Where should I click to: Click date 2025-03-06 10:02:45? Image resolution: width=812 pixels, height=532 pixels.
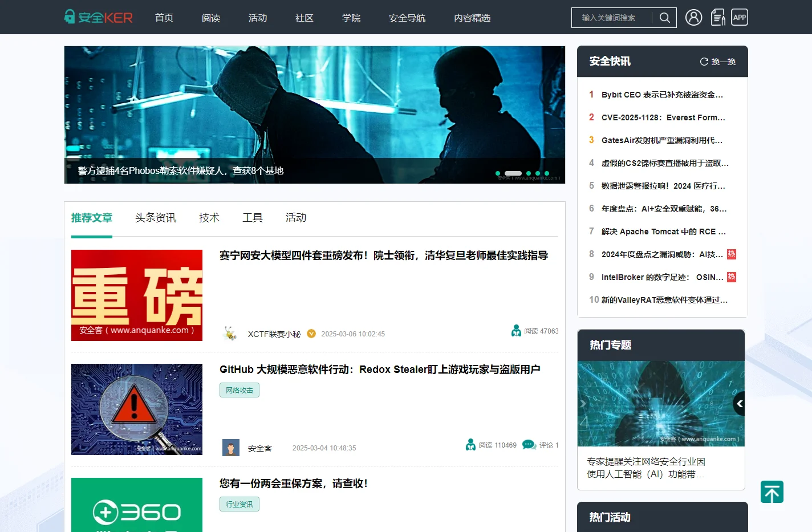click(x=353, y=334)
